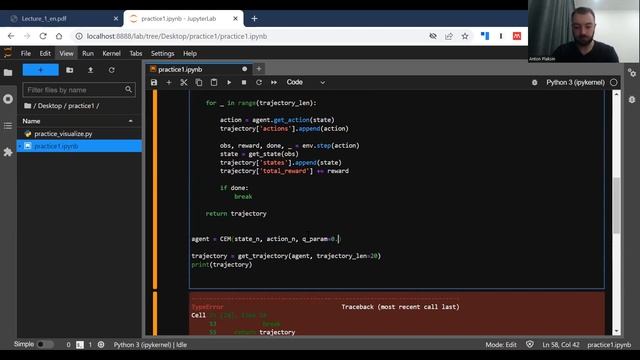Collapse the code cell via orange bar
640x360 pixels.
pos(155,189)
